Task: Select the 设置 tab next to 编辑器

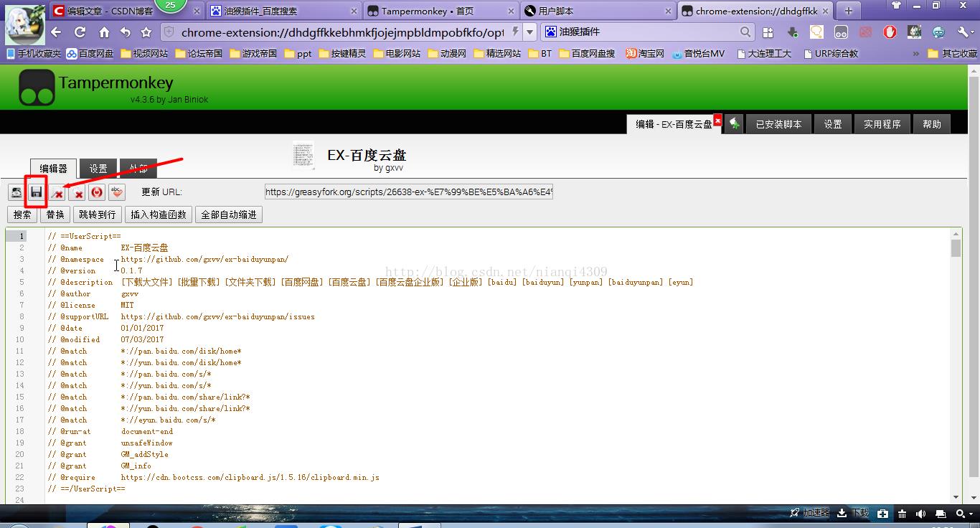Action: (x=98, y=168)
